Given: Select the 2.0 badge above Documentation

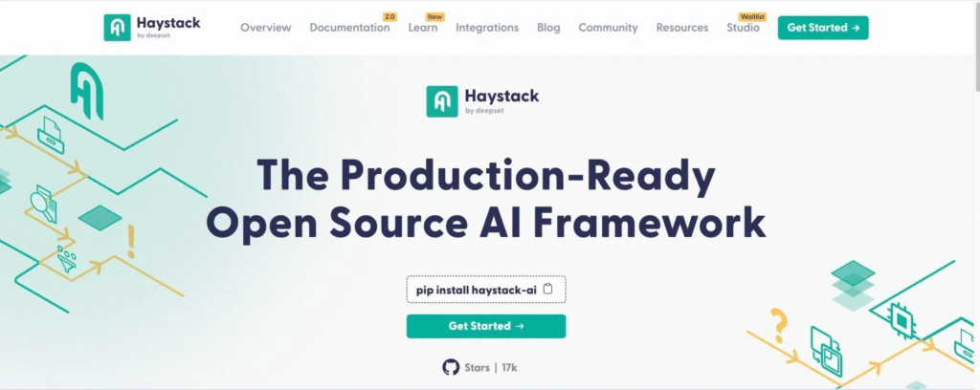Looking at the screenshot, I should click(389, 17).
